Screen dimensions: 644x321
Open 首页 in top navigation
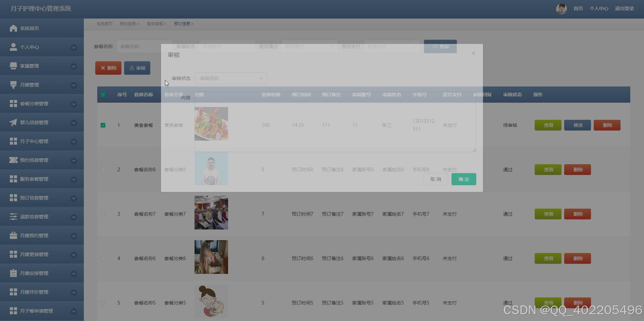point(578,8)
